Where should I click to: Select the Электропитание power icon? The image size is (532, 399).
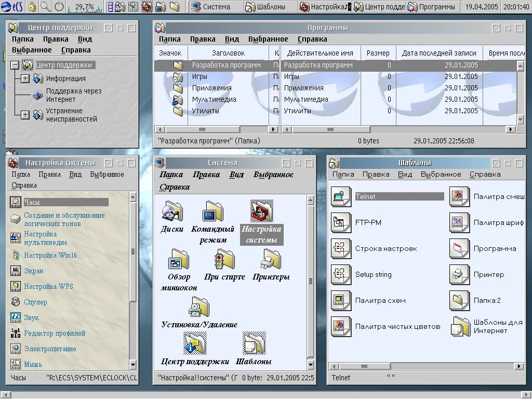click(15, 349)
